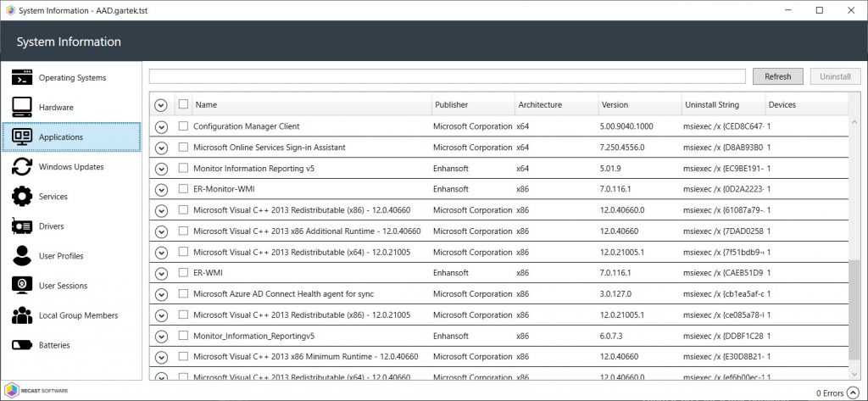Click the User Sessions monitor icon
The height and width of the screenshot is (401, 868).
21,286
